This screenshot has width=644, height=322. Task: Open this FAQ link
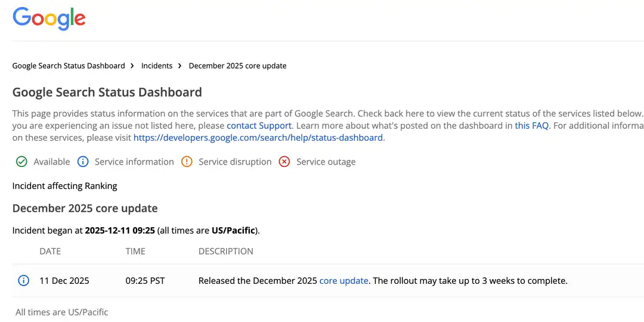[531, 126]
